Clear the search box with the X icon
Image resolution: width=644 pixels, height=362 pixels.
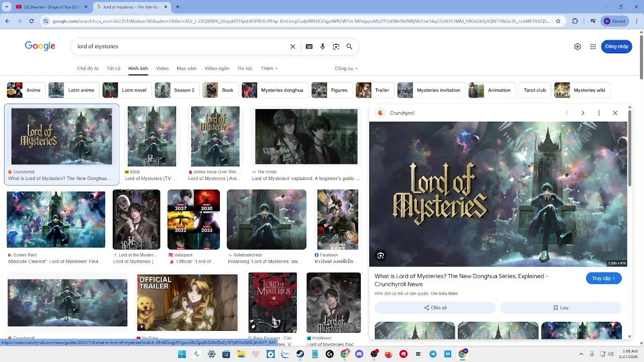click(293, 46)
